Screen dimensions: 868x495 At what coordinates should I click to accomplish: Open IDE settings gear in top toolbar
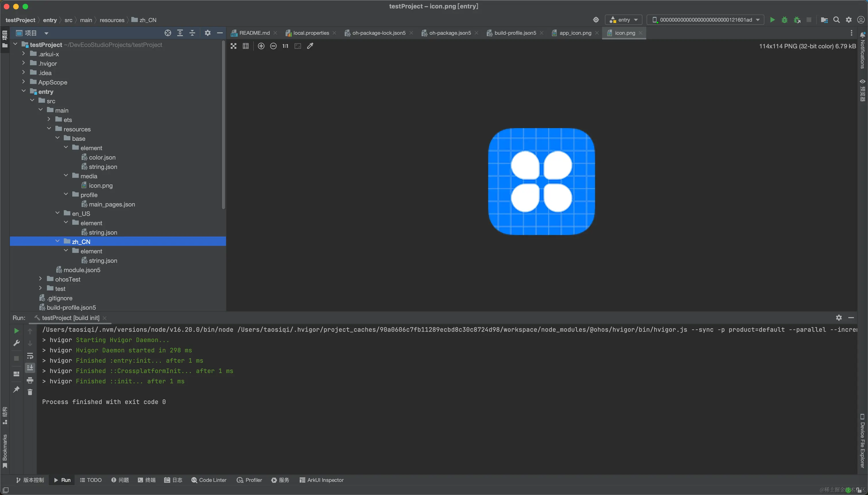pyautogui.click(x=849, y=20)
